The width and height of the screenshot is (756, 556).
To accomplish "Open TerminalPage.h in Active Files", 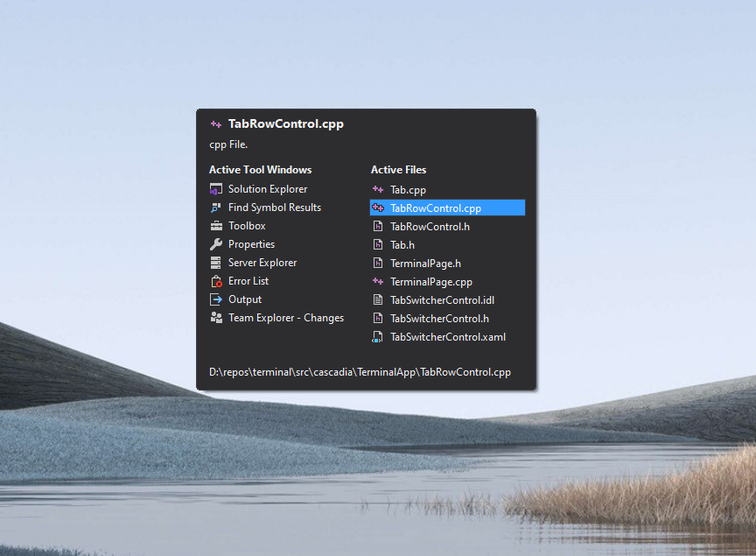I will point(425,264).
